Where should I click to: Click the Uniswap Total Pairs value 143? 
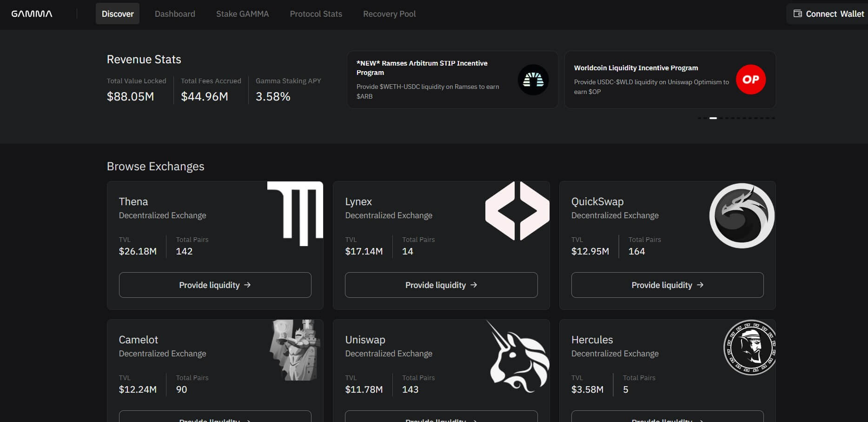(x=410, y=389)
